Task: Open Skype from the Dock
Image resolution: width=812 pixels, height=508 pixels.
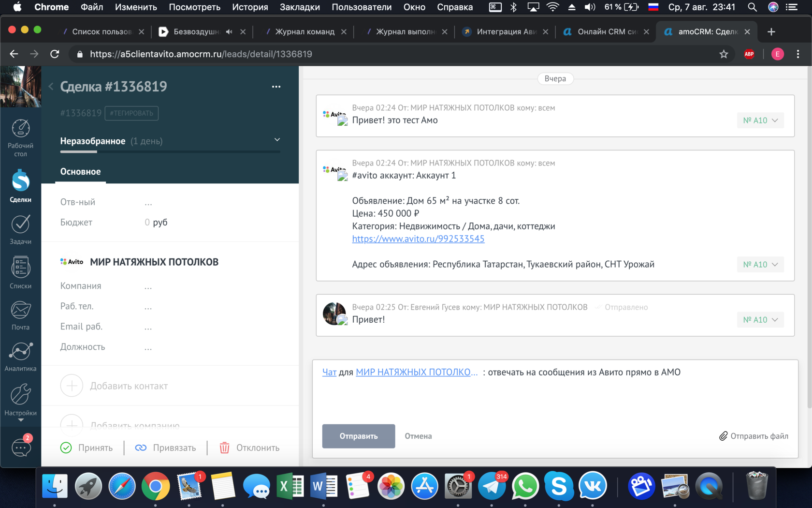Action: [559, 486]
